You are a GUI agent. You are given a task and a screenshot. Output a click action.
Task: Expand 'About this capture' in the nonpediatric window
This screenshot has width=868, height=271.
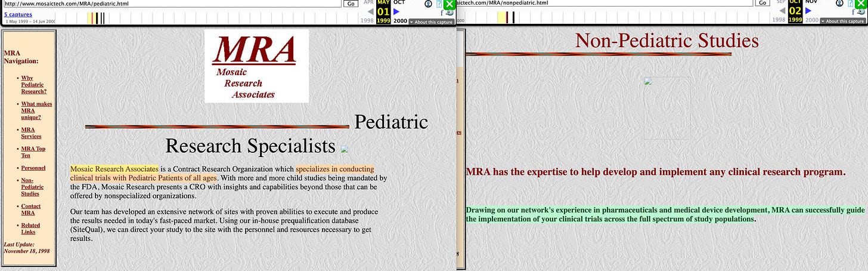(844, 21)
